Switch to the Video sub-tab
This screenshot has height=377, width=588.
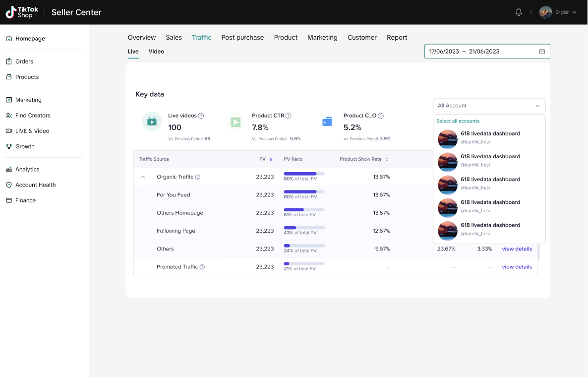coord(156,52)
